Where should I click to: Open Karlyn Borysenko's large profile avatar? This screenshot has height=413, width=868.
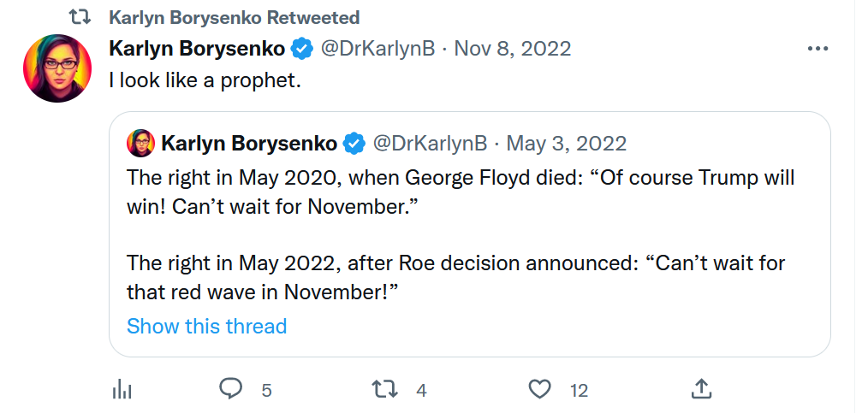click(57, 68)
